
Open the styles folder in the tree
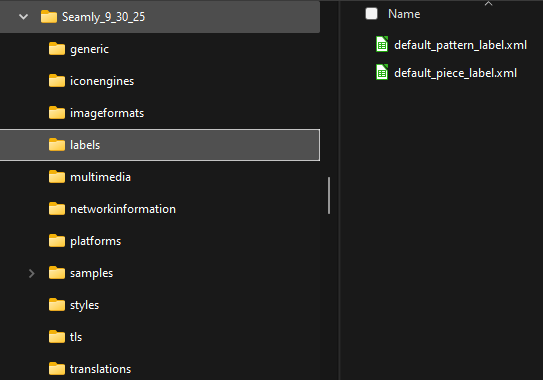(84, 306)
